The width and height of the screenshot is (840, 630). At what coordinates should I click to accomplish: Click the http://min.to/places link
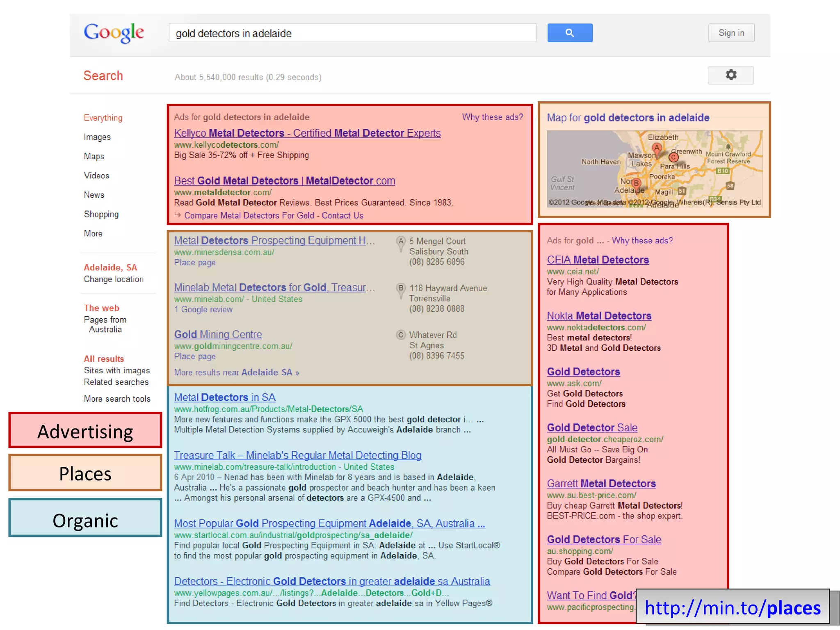pyautogui.click(x=733, y=607)
